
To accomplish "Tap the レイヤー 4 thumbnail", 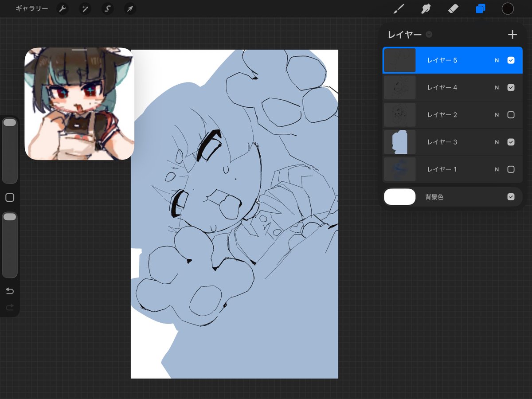I will tap(399, 88).
